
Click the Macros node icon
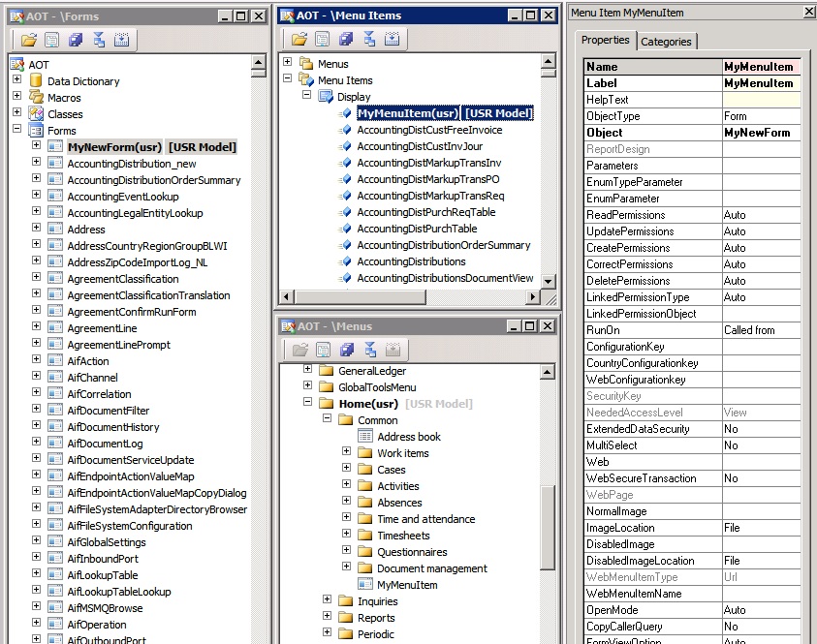point(36,98)
